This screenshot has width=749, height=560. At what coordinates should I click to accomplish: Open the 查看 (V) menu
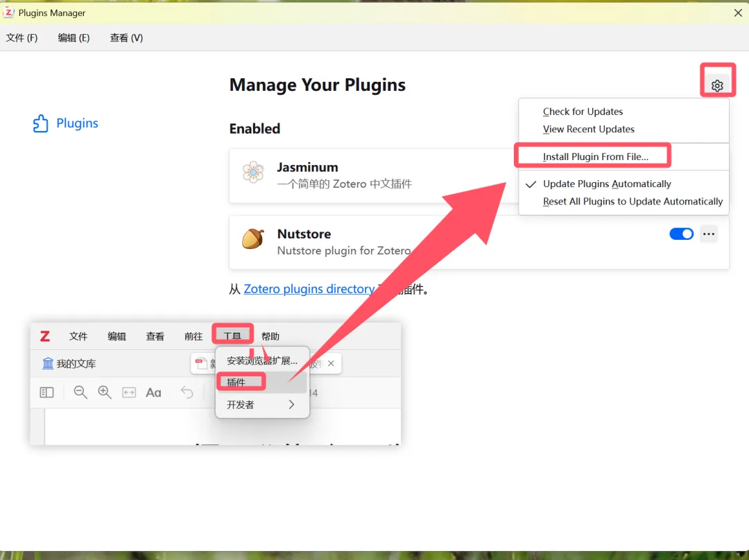click(x=126, y=37)
